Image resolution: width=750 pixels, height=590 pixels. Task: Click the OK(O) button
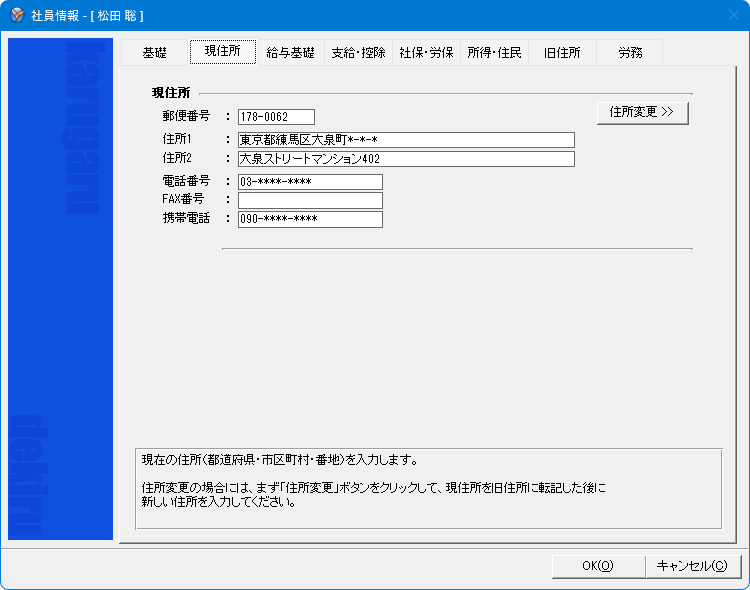pyautogui.click(x=597, y=566)
